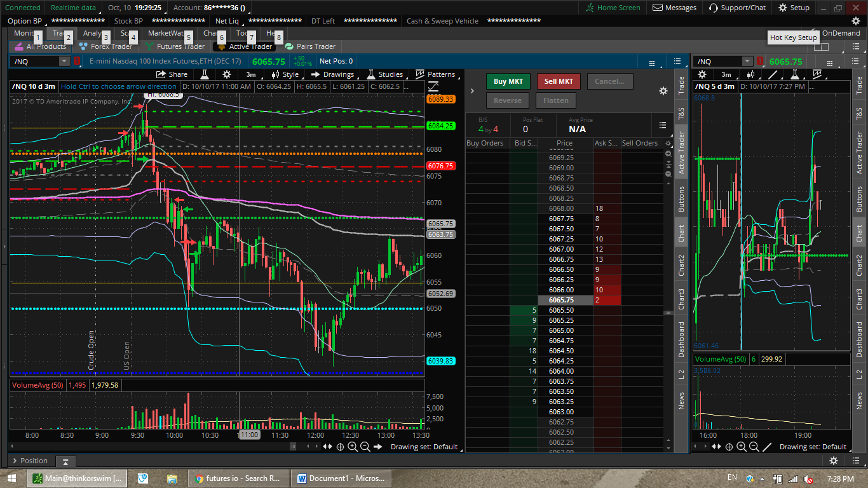
Task: Click the price ladder vertical scrollbar handle
Action: point(668,313)
